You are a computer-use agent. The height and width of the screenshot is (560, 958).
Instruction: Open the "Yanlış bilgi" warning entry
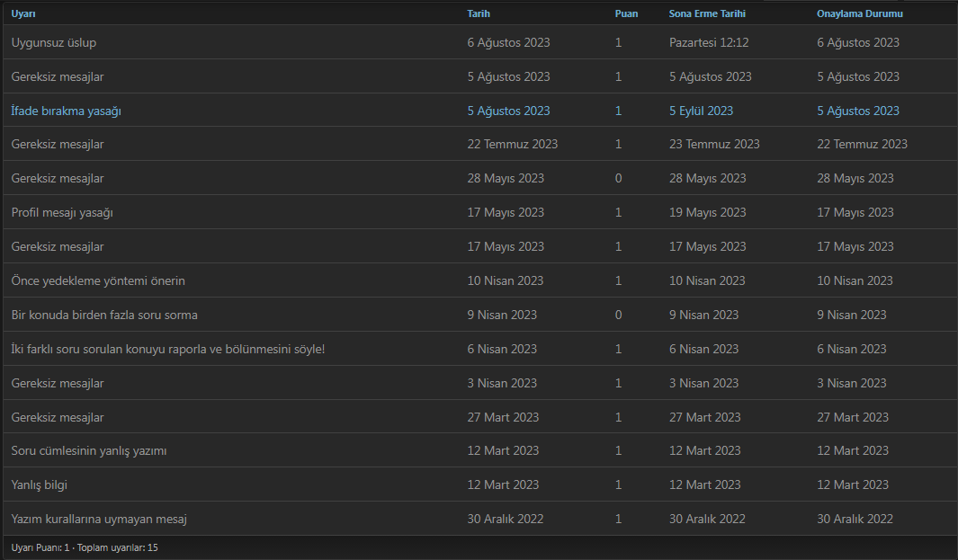coord(40,485)
